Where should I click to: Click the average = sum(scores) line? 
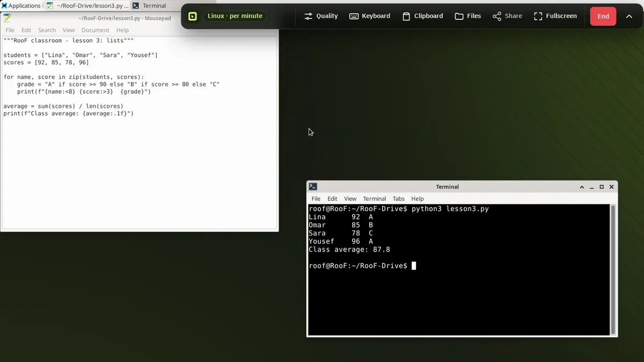63,106
